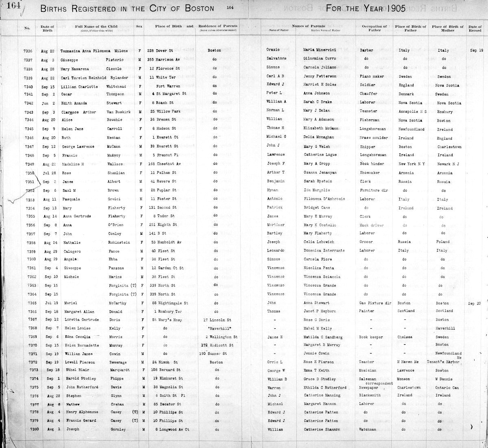Viewport: 488px width, 448px height.
Task: Click the occupation 'Musician'
Action: pos(368,370)
